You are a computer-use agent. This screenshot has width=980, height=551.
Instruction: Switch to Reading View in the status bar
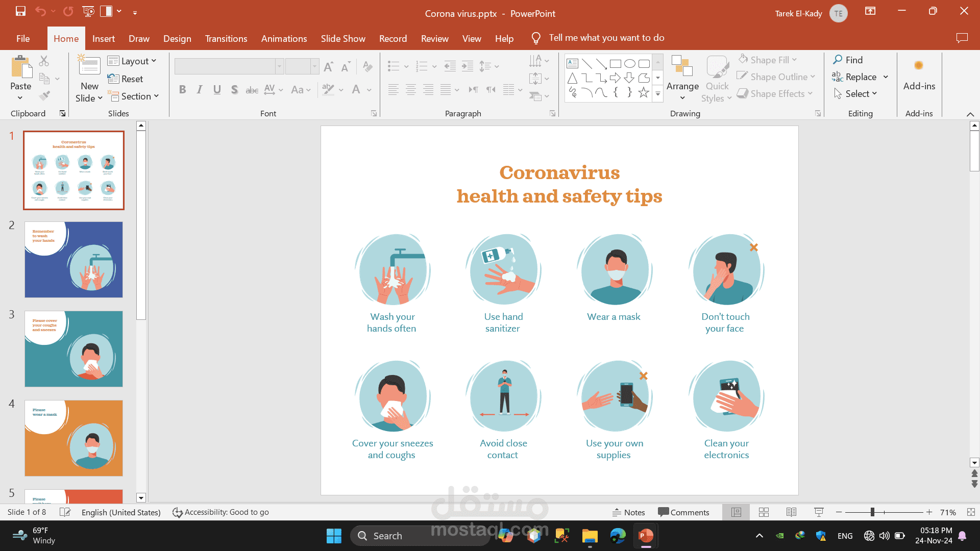791,512
